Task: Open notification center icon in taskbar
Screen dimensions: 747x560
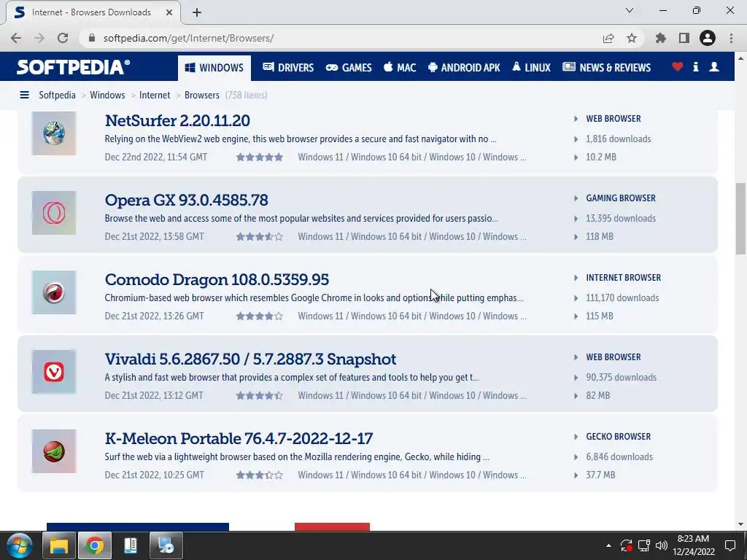Action: pos(729,545)
